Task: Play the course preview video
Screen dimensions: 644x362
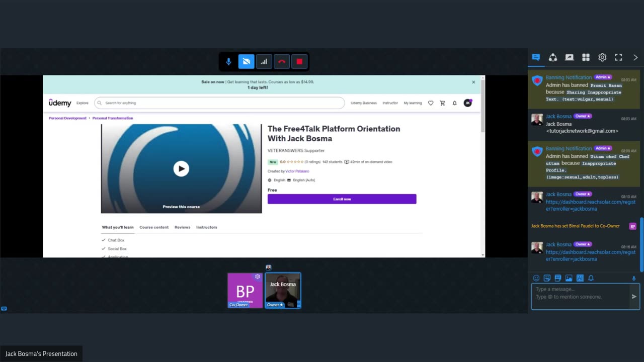Action: click(x=181, y=168)
